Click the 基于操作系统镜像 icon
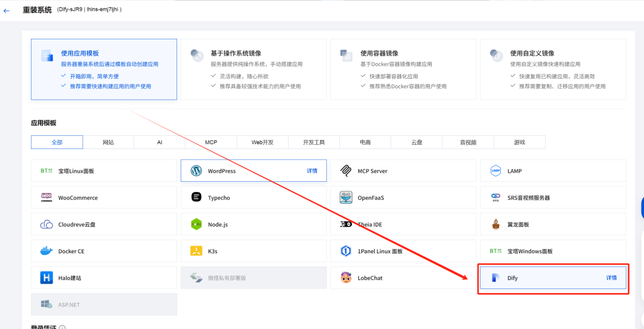 pyautogui.click(x=197, y=55)
